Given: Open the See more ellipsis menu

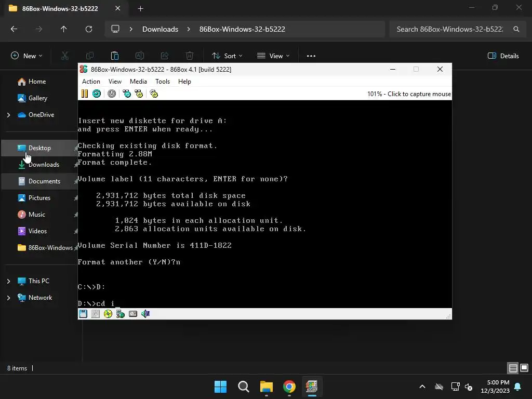Looking at the screenshot, I should pyautogui.click(x=311, y=56).
